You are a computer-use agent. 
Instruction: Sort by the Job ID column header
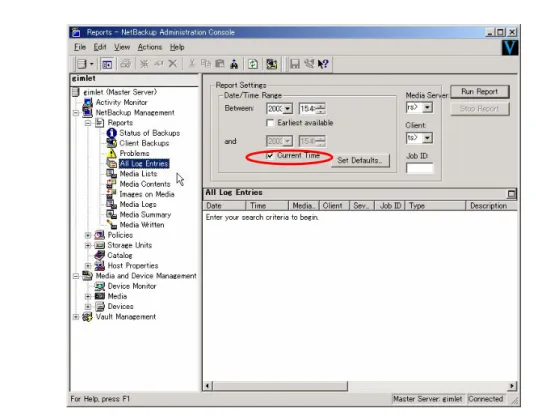(390, 206)
